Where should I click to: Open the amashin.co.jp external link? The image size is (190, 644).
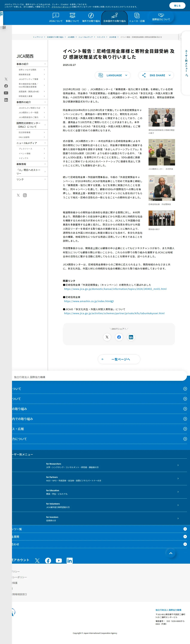point(88,301)
